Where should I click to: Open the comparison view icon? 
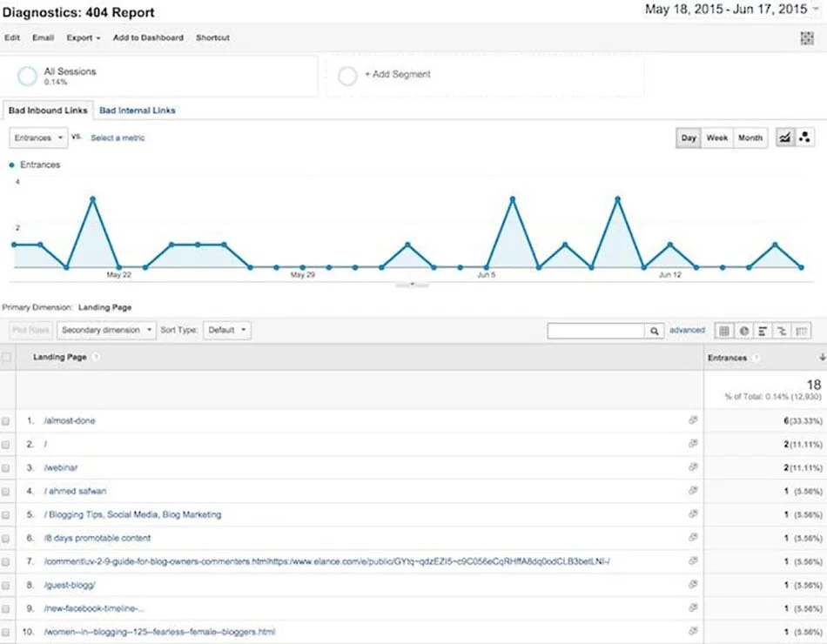point(782,330)
